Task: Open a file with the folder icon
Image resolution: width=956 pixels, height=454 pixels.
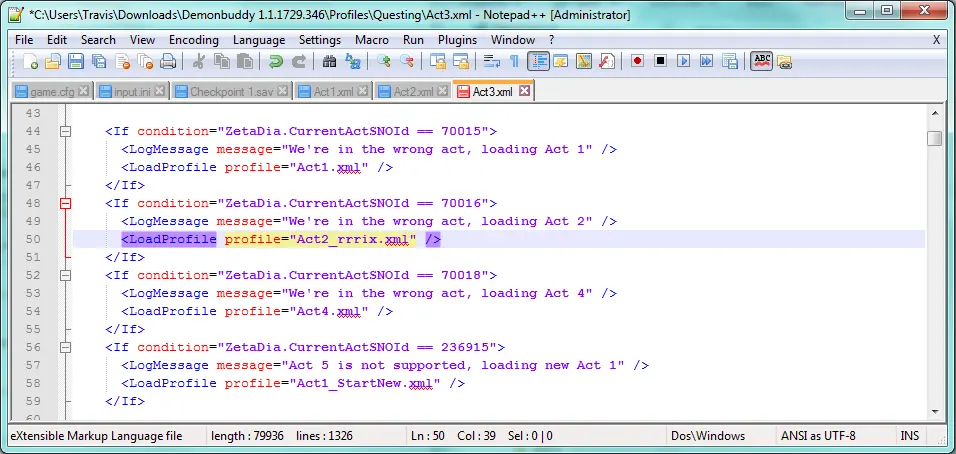Action: pyautogui.click(x=53, y=61)
